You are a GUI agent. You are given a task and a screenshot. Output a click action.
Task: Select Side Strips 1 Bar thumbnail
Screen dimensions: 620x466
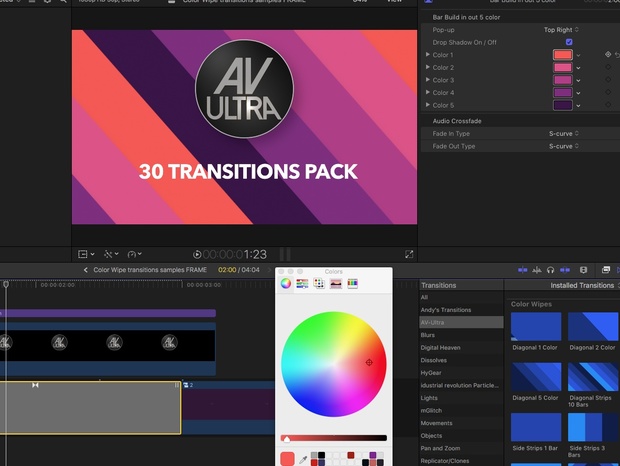click(x=536, y=427)
